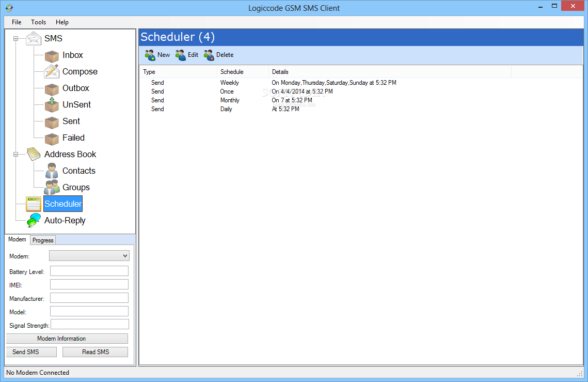Screen dimensions: 588x382
Task: Click the Modem Information button
Action: tap(67, 339)
